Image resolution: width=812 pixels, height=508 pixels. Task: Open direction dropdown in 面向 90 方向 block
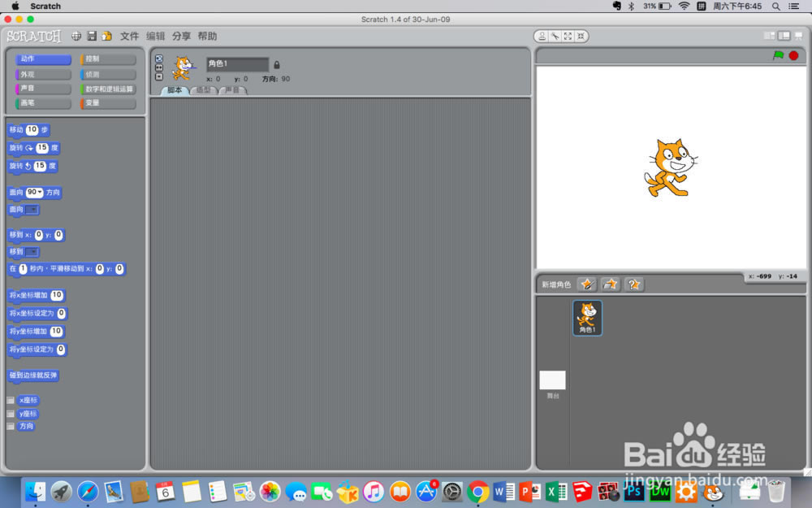pyautogui.click(x=39, y=193)
